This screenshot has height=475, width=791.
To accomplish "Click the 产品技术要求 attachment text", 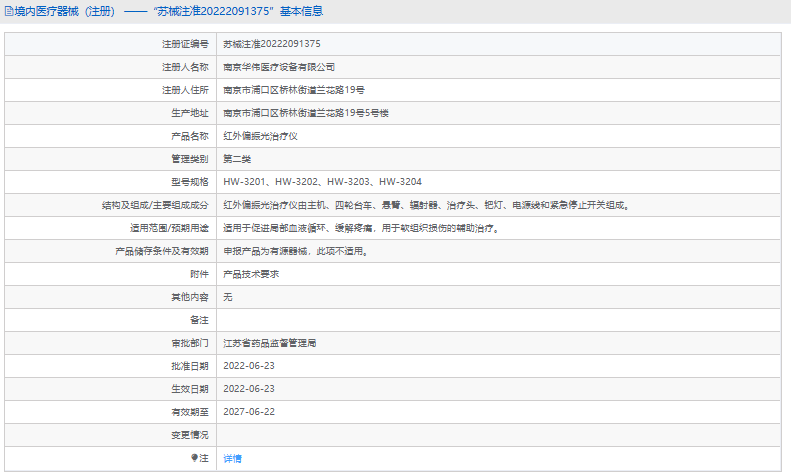I will (x=251, y=274).
